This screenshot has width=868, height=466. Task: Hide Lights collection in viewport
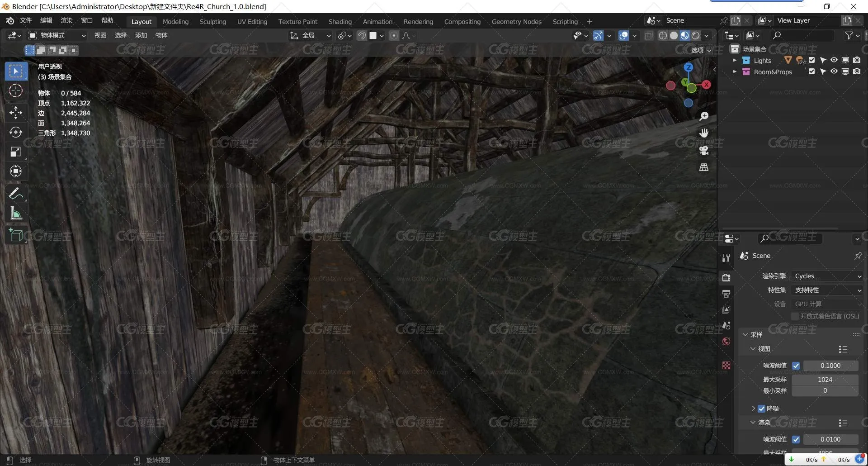pyautogui.click(x=834, y=60)
